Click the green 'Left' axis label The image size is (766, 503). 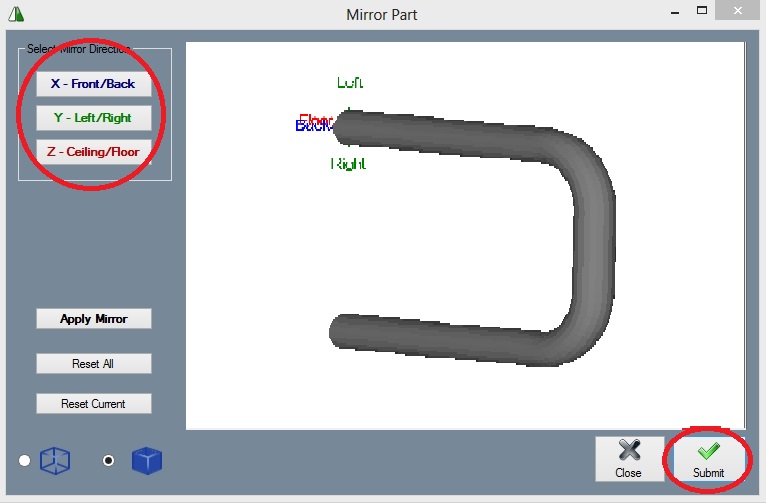click(x=350, y=83)
